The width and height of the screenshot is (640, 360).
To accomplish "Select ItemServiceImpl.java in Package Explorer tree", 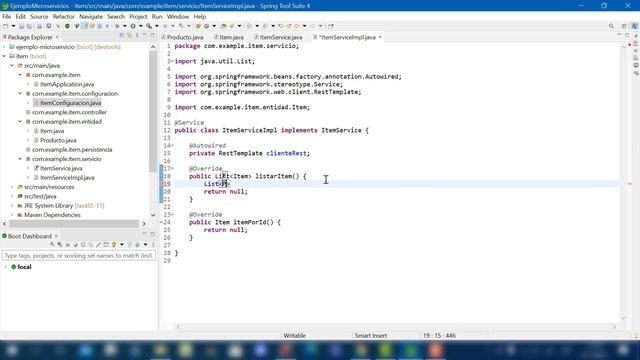I will (67, 178).
